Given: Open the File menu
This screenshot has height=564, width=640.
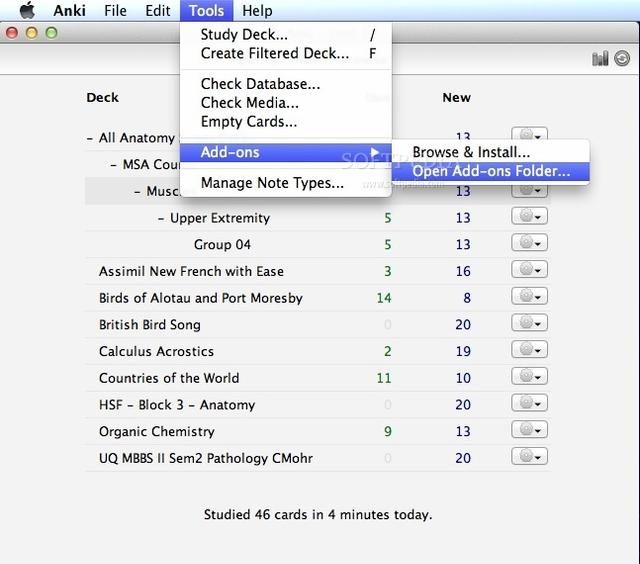Looking at the screenshot, I should pyautogui.click(x=115, y=10).
